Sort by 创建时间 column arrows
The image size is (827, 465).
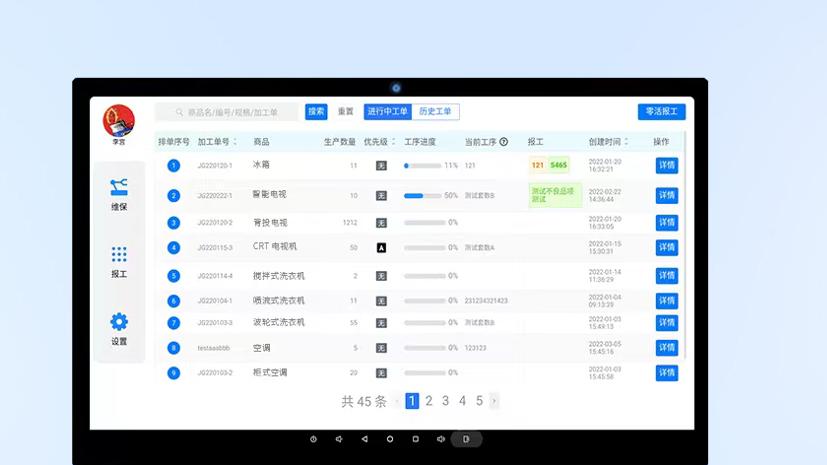coord(626,142)
